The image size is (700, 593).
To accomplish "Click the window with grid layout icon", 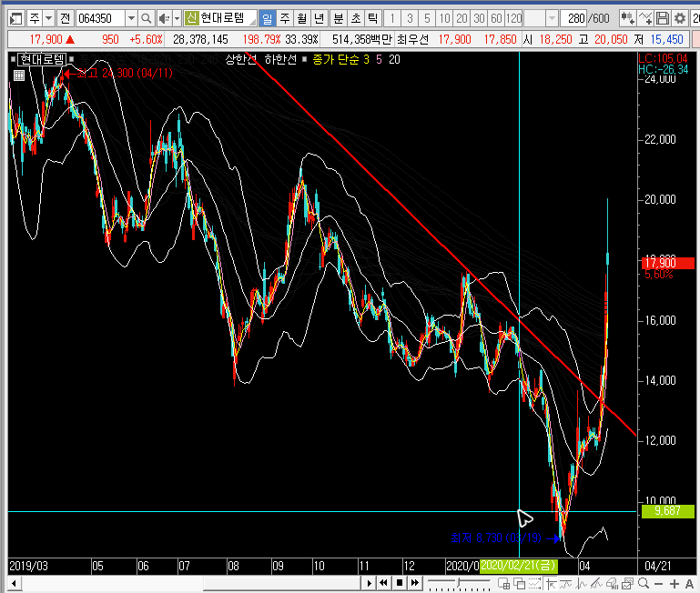I will 503,583.
